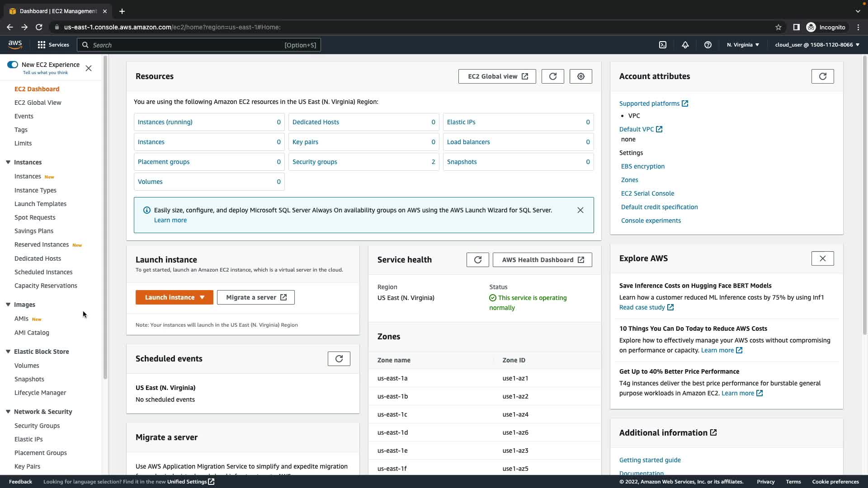Open the Services grid menu

(42, 45)
